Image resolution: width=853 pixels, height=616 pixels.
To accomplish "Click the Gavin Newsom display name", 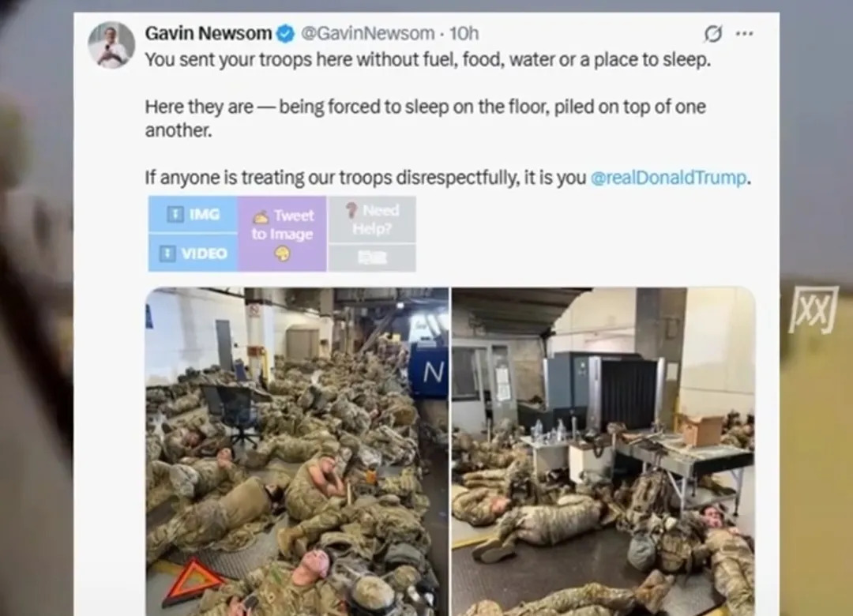I will coord(209,34).
